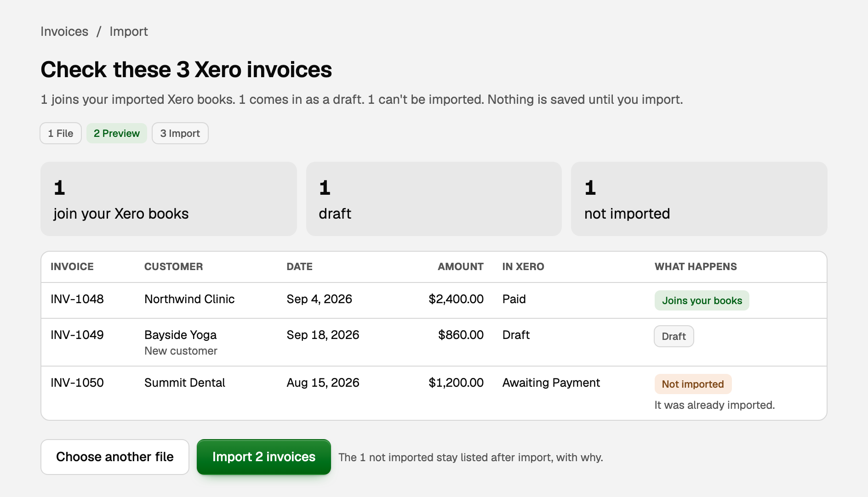The width and height of the screenshot is (868, 497).
Task: Click the date Aug 15, 2026
Action: point(323,383)
